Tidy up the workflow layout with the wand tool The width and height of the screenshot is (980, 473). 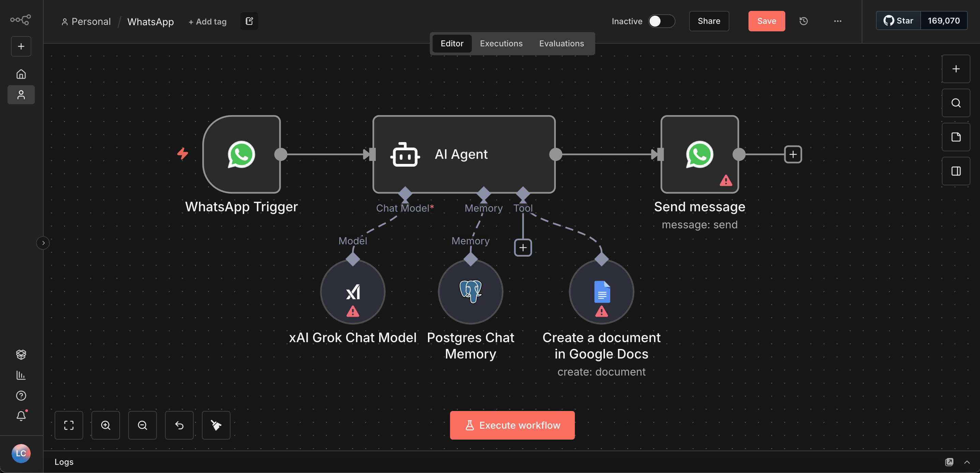pyautogui.click(x=216, y=425)
